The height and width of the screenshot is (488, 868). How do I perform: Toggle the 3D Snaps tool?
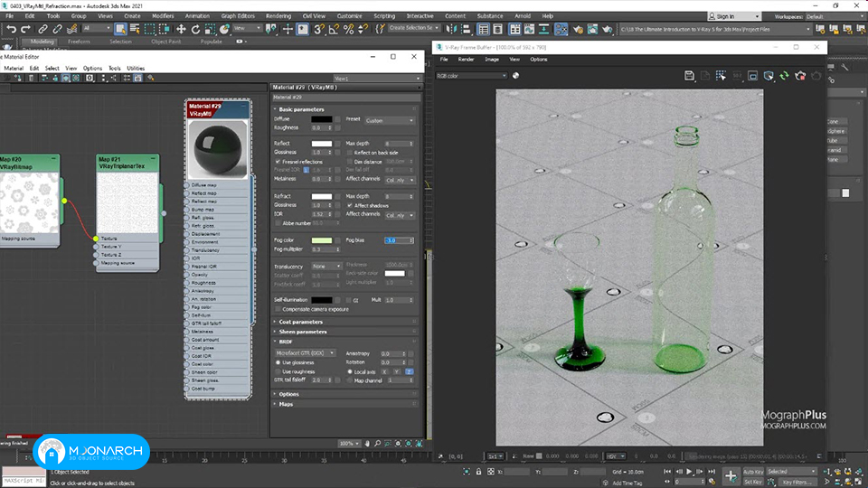[x=319, y=29]
